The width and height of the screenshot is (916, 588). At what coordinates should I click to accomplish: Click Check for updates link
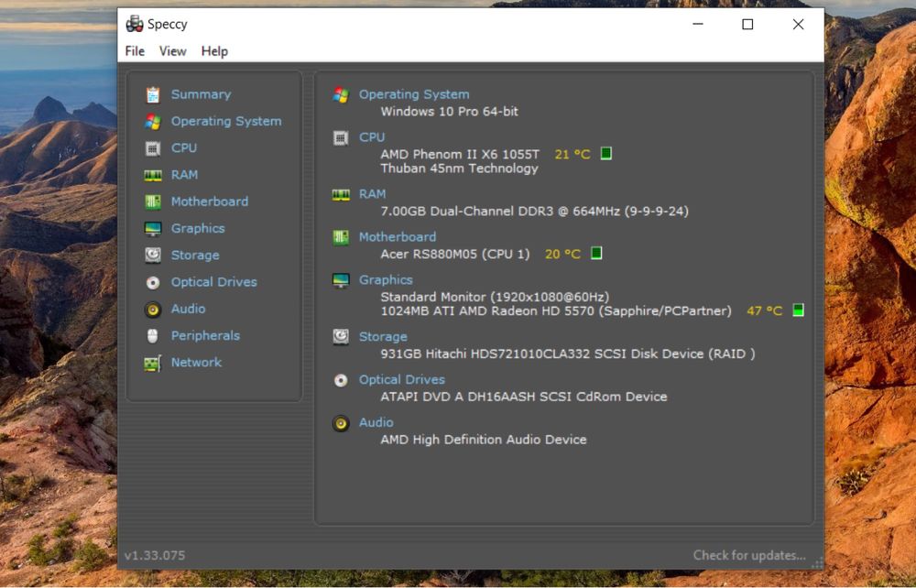coord(749,555)
